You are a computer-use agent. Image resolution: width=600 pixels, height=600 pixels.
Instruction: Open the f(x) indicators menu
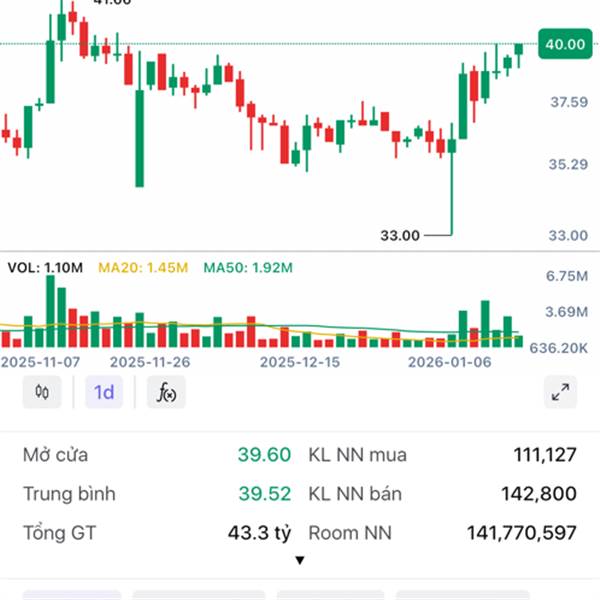pyautogui.click(x=166, y=392)
